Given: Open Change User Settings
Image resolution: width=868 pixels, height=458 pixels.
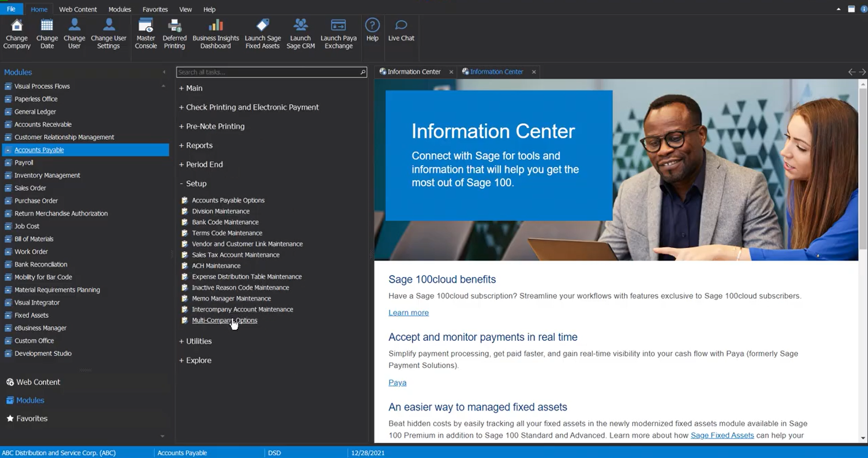Looking at the screenshot, I should coord(108,34).
